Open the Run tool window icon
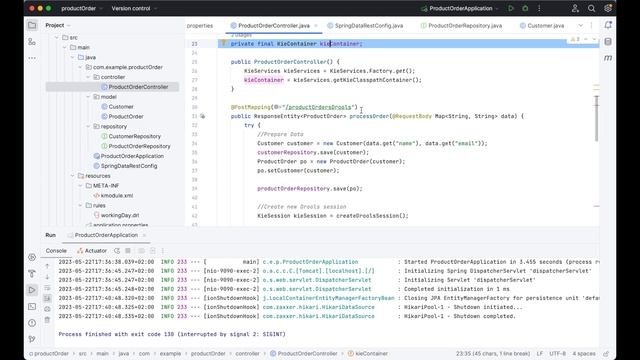 [x=32, y=290]
